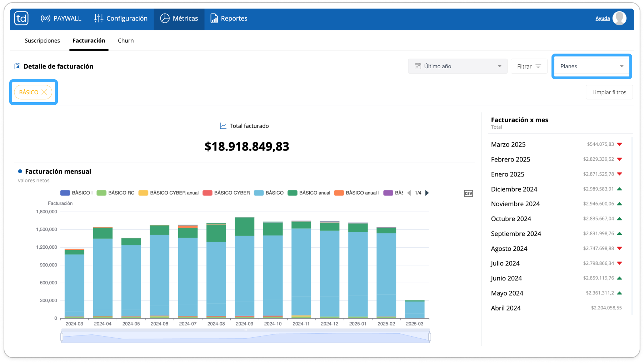Image resolution: width=644 pixels, height=363 pixels.
Task: Click left handle of chart range slider
Action: coord(62,337)
